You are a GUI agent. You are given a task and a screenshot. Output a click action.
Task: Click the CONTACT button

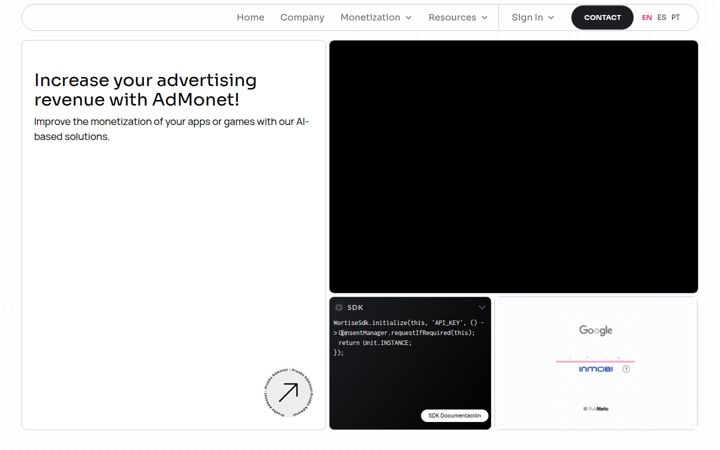(x=602, y=17)
